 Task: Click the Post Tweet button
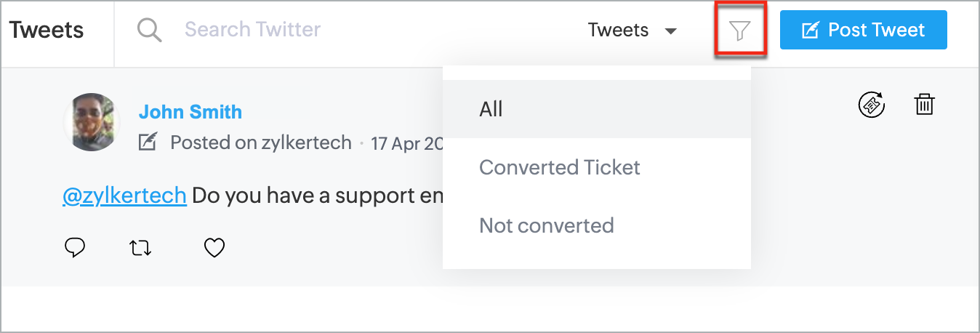864,30
